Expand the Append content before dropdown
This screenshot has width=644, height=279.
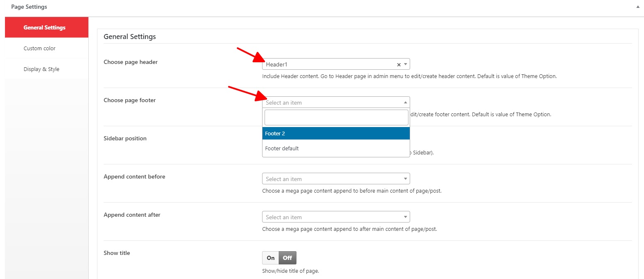pos(405,179)
